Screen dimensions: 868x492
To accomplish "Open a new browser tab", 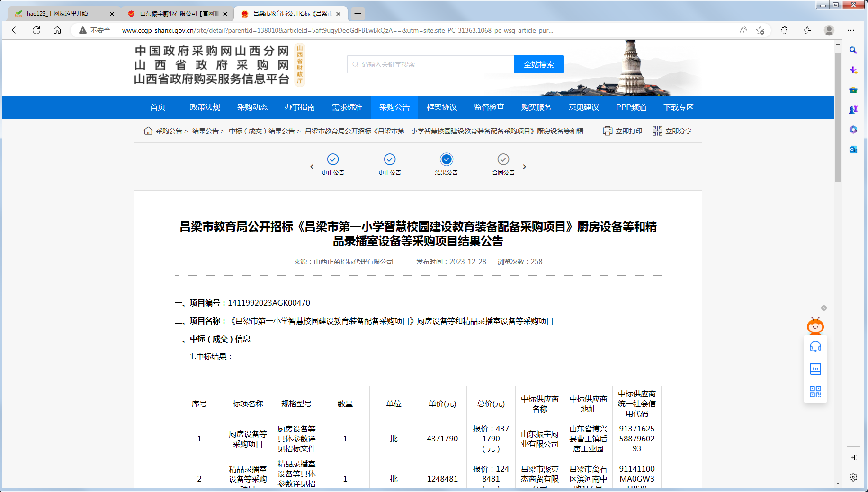I will pos(358,14).
